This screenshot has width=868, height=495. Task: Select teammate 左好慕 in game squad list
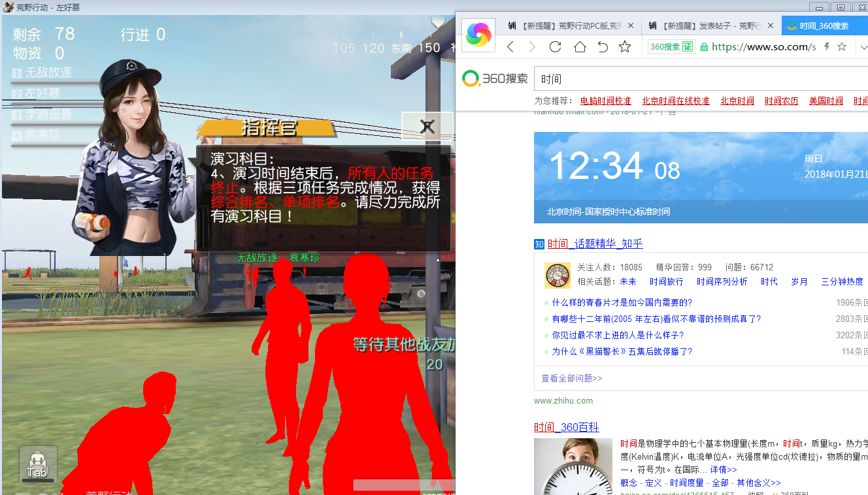tap(37, 94)
